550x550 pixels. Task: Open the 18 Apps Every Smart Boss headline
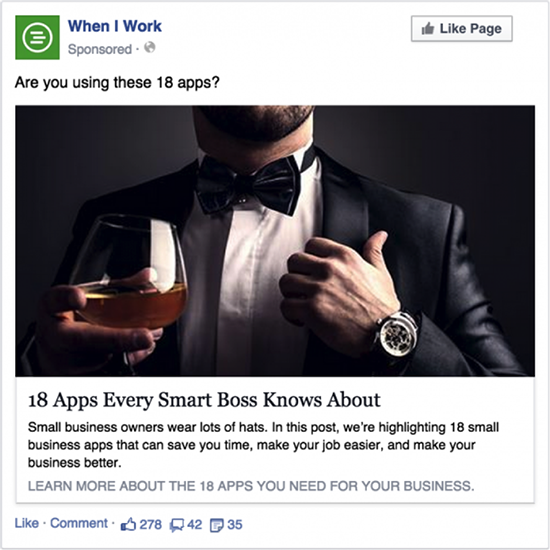click(204, 400)
